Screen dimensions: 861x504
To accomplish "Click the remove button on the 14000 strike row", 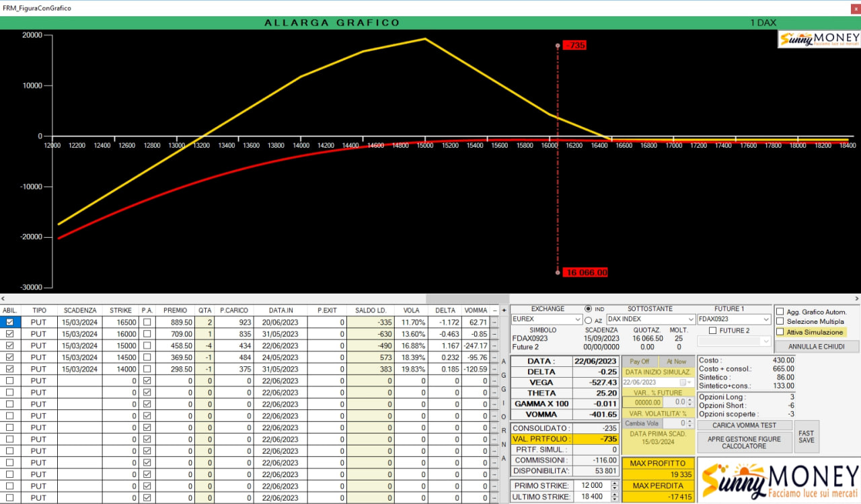I will (494, 369).
